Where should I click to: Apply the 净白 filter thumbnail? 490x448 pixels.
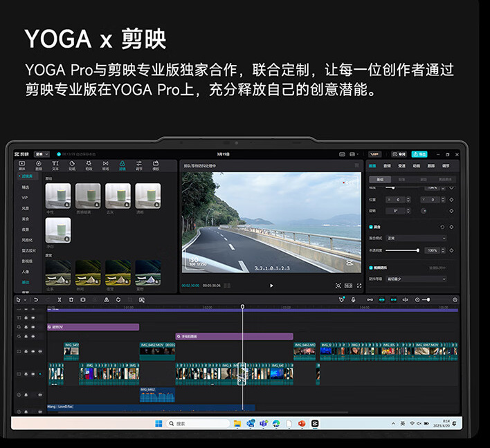(x=58, y=230)
